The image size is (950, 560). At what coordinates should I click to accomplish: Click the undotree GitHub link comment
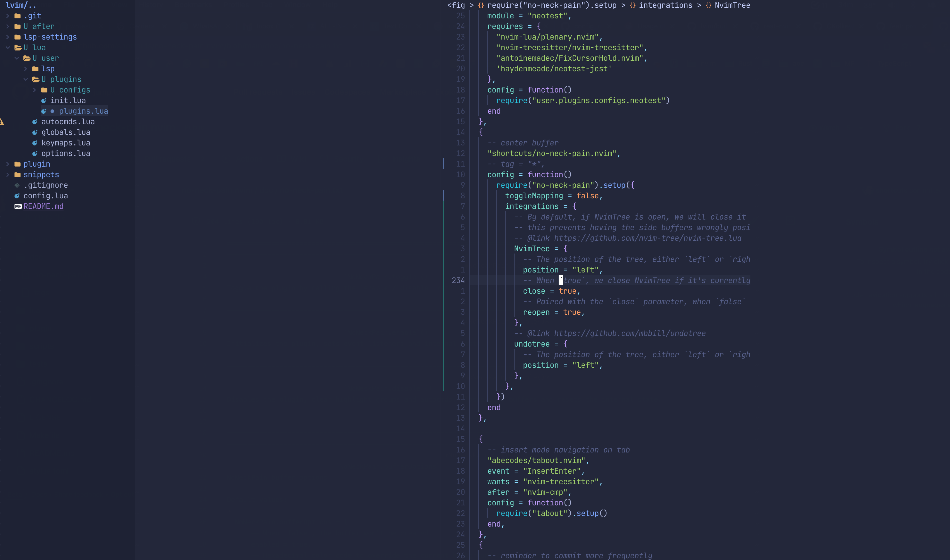click(x=610, y=333)
